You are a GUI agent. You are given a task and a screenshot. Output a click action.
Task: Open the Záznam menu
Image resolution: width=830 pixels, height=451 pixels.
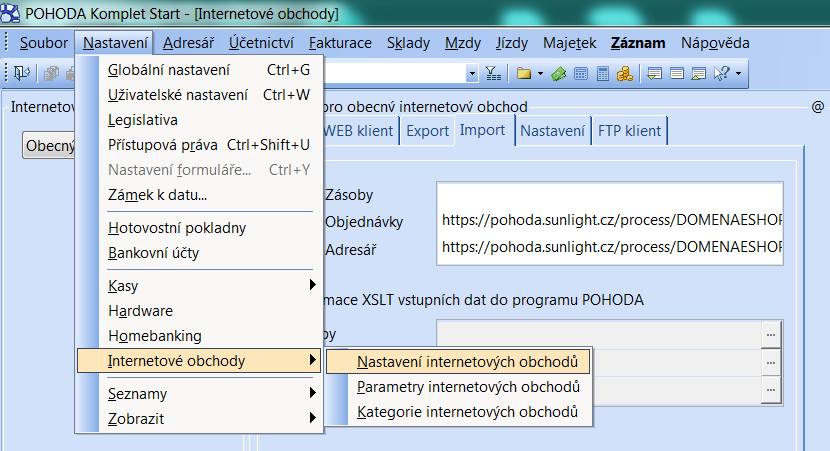tap(638, 43)
